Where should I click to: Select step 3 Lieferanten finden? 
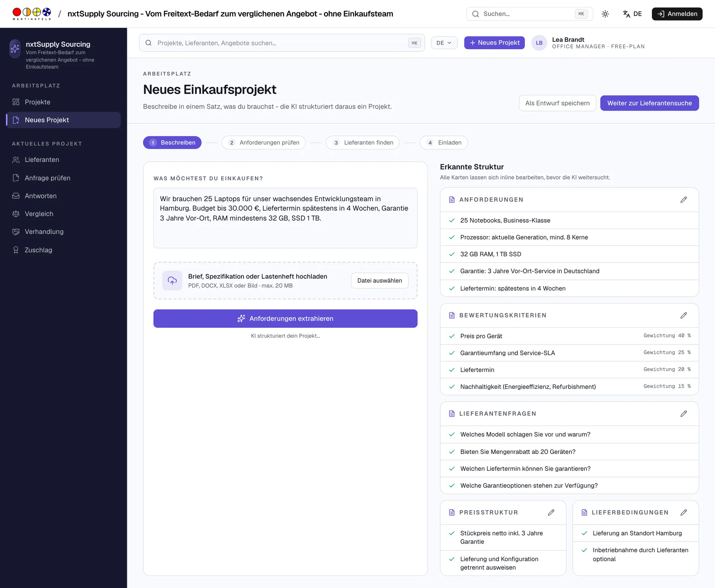[x=362, y=143]
